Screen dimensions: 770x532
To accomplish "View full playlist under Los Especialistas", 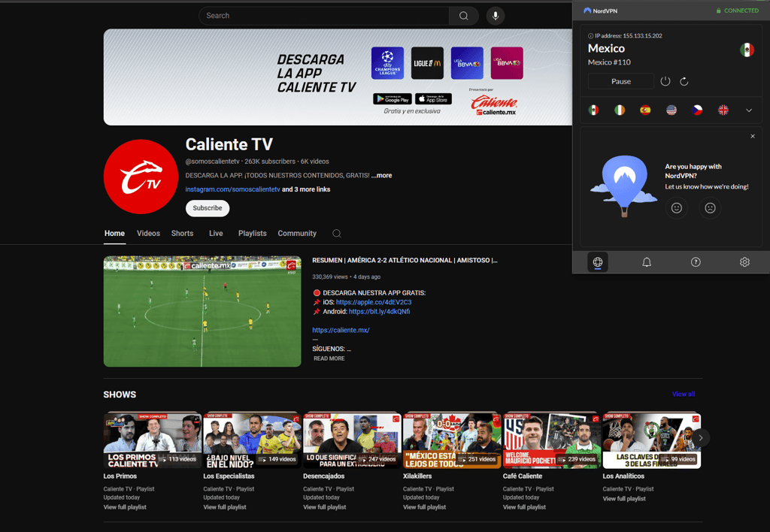I will pos(225,507).
